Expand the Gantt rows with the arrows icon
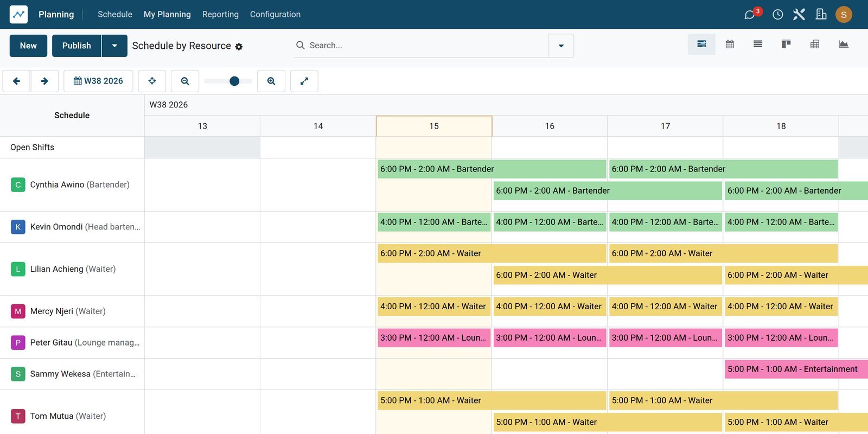868x434 pixels. pos(304,81)
